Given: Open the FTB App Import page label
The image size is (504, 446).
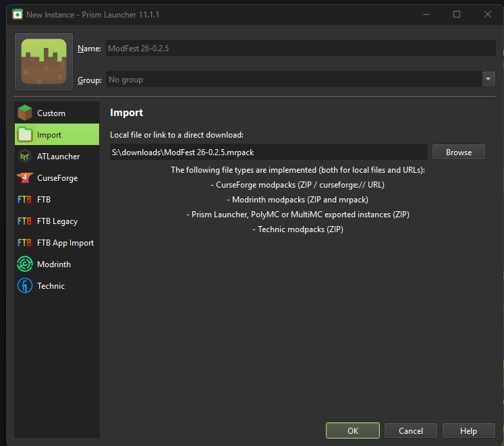Looking at the screenshot, I should click(x=65, y=243).
